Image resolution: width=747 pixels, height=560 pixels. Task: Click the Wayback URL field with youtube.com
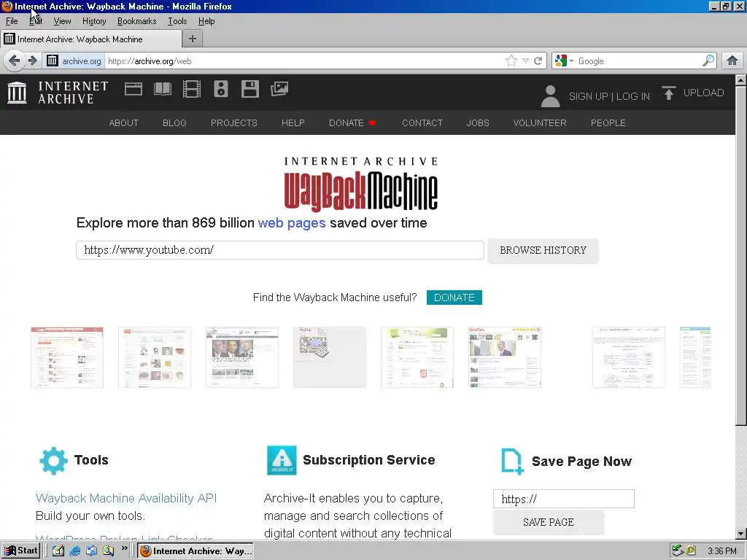pos(280,250)
